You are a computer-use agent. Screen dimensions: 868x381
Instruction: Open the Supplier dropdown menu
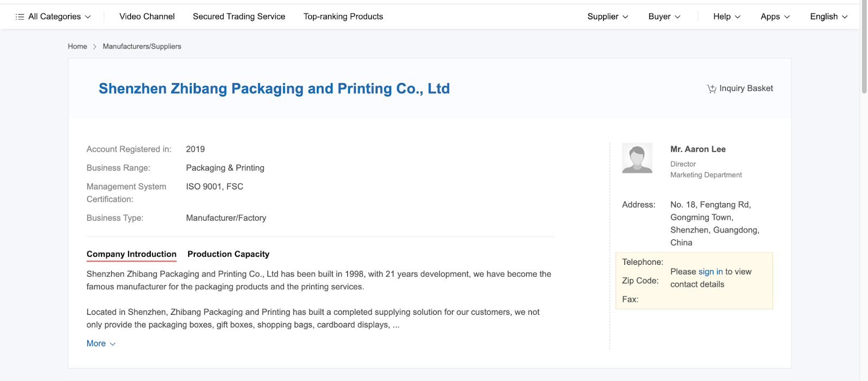click(608, 17)
